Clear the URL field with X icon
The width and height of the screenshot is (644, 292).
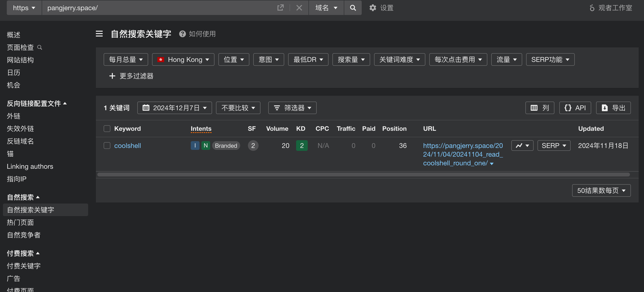(x=299, y=8)
